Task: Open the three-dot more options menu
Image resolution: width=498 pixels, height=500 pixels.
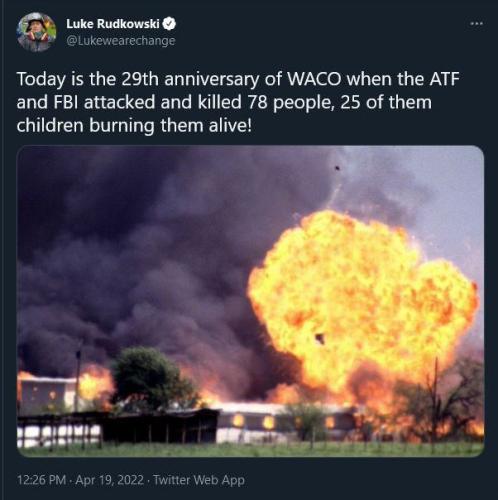Action: point(477,24)
